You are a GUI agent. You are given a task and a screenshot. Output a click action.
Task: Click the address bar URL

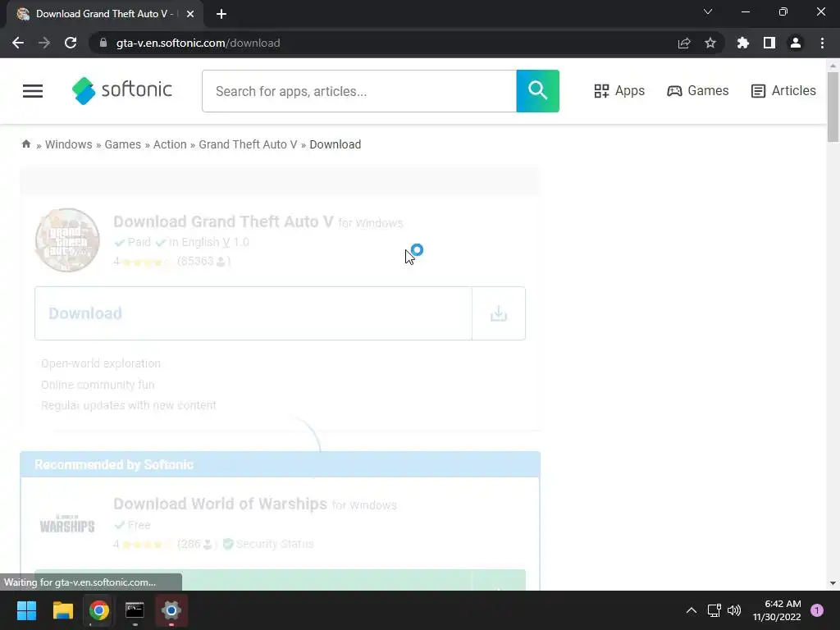point(199,43)
